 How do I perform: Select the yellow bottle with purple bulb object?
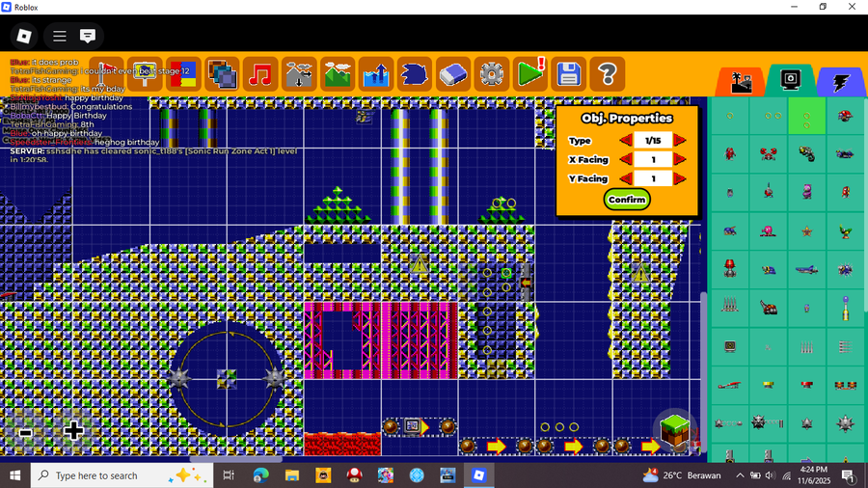[x=845, y=308]
